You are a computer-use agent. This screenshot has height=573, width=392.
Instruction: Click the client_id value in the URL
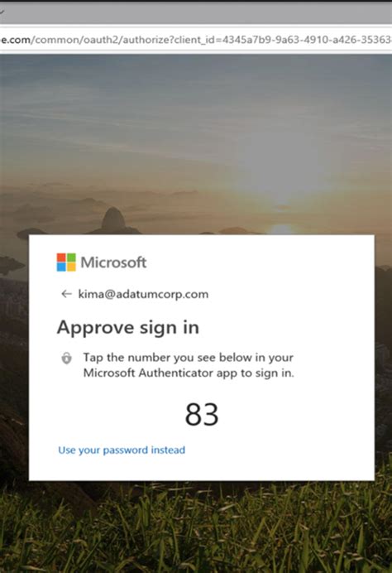pyautogui.click(x=307, y=40)
